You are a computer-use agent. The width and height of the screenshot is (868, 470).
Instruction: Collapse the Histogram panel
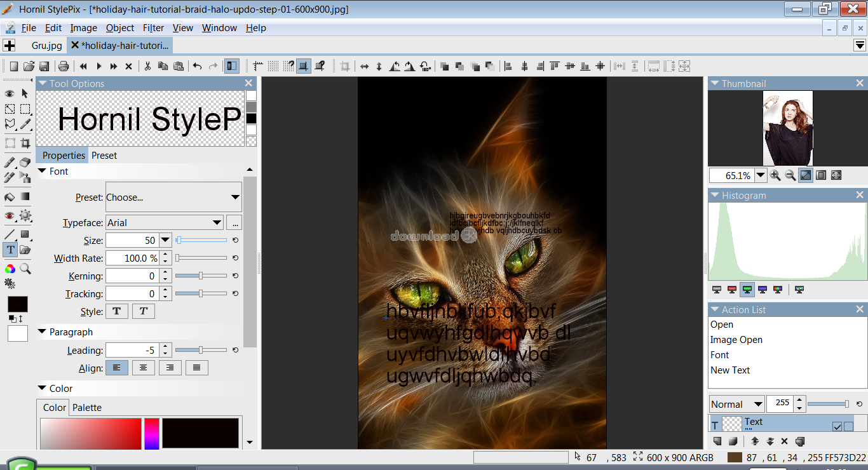tap(714, 196)
